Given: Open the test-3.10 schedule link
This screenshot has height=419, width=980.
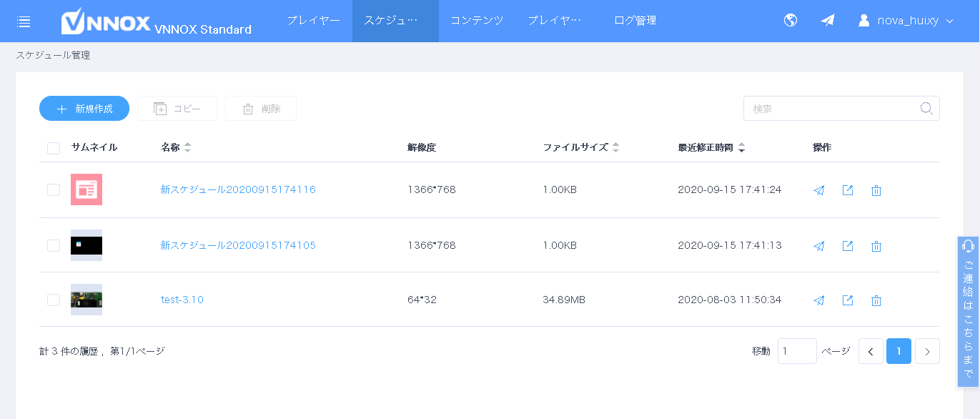Looking at the screenshot, I should click(x=182, y=300).
